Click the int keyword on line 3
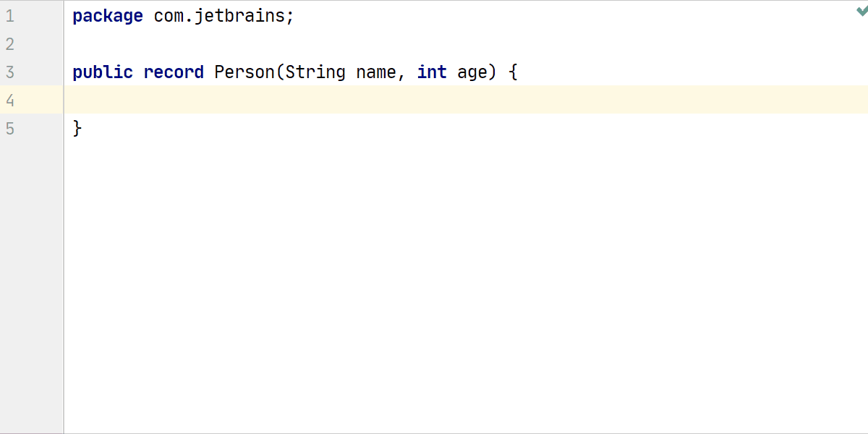Image resolution: width=868 pixels, height=434 pixels. (x=432, y=72)
